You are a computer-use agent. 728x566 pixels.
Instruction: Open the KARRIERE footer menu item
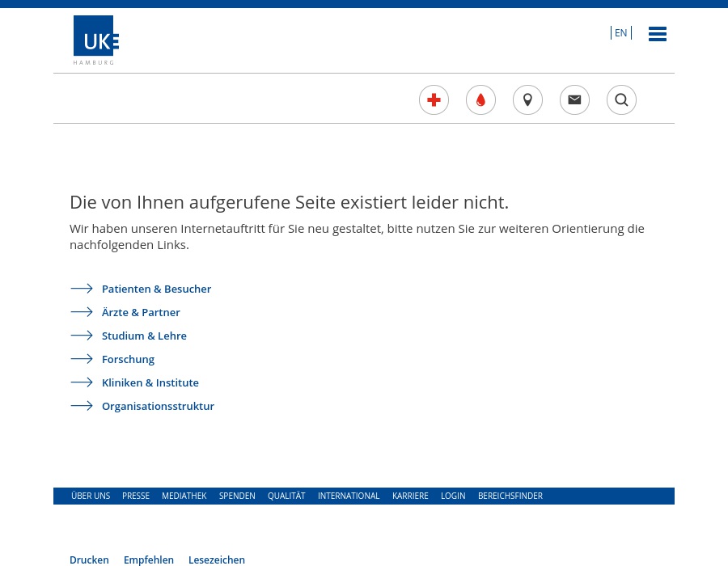tap(410, 496)
